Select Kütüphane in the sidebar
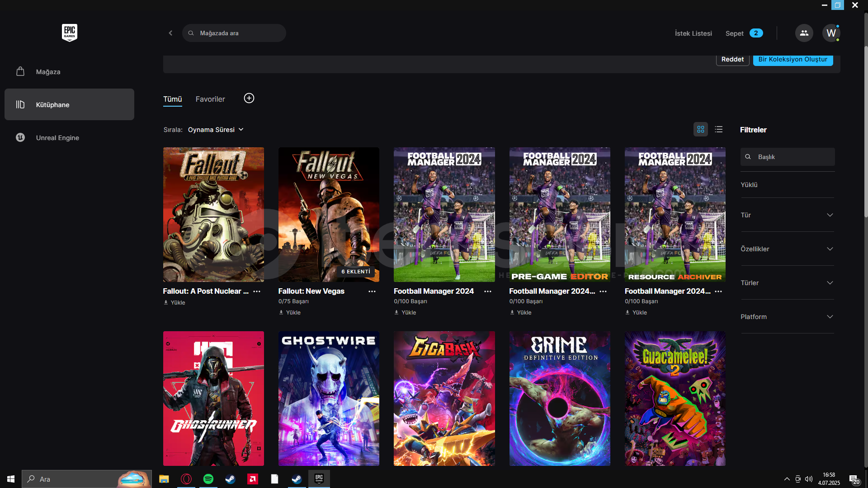The width and height of the screenshot is (868, 488). pos(69,104)
